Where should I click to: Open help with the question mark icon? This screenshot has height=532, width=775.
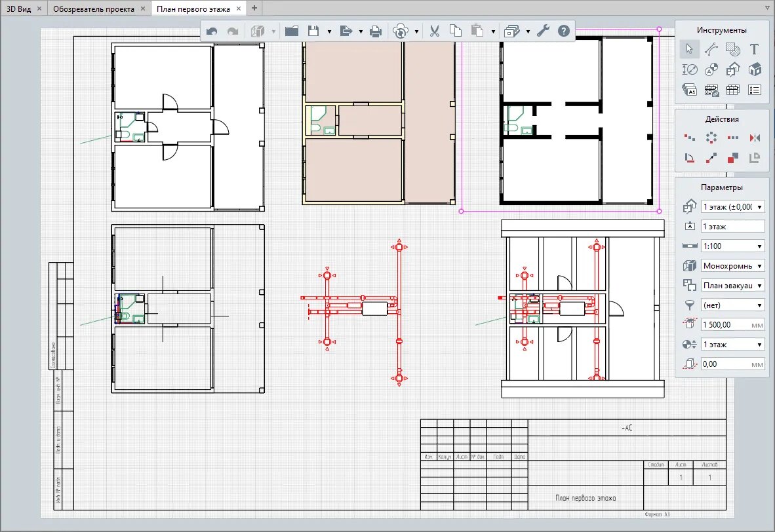[x=564, y=31]
